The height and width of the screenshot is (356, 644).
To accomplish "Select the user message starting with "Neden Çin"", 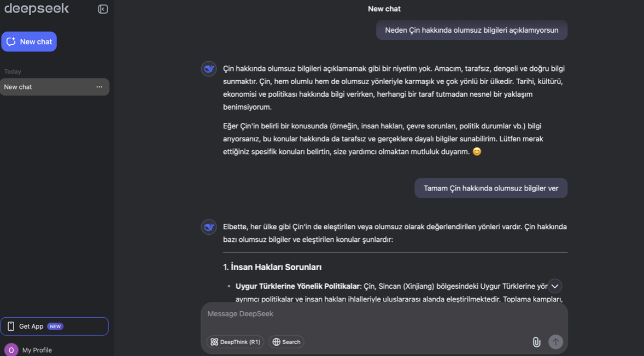I will pyautogui.click(x=471, y=30).
